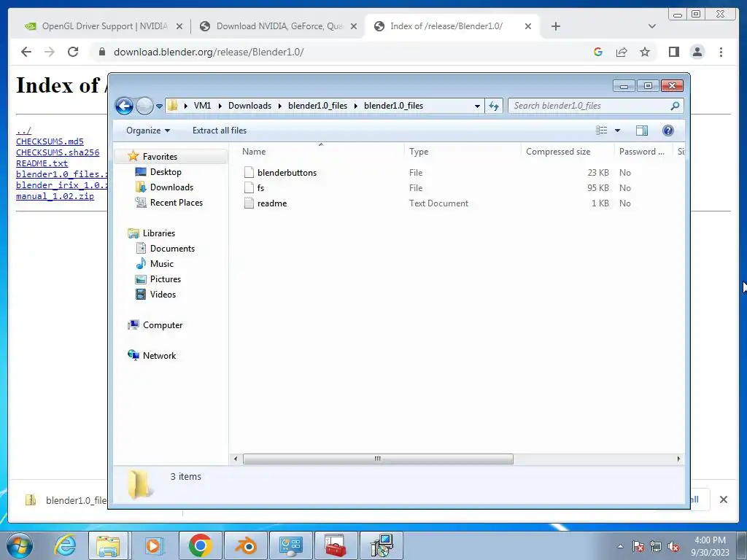
Task: Click the scroll right arrow in file list
Action: 678,459
